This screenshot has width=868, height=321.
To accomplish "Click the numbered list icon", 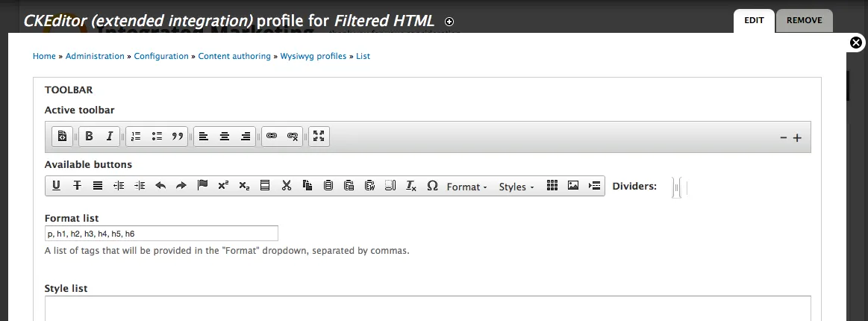I will tap(135, 137).
